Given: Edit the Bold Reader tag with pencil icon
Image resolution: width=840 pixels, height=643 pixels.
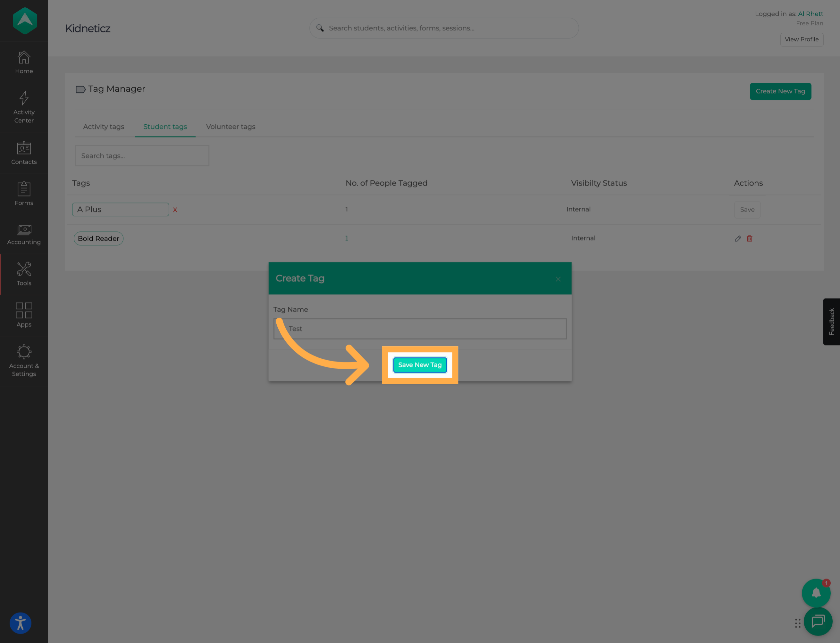Looking at the screenshot, I should tap(738, 238).
